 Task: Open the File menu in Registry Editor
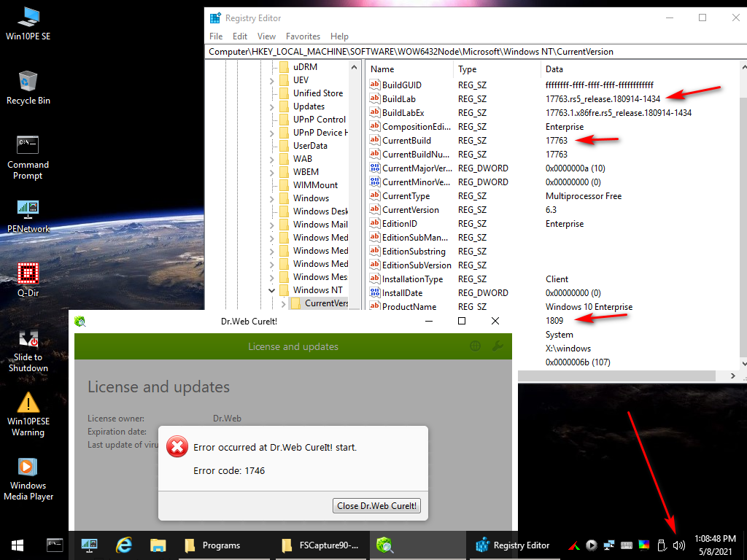coord(216,36)
